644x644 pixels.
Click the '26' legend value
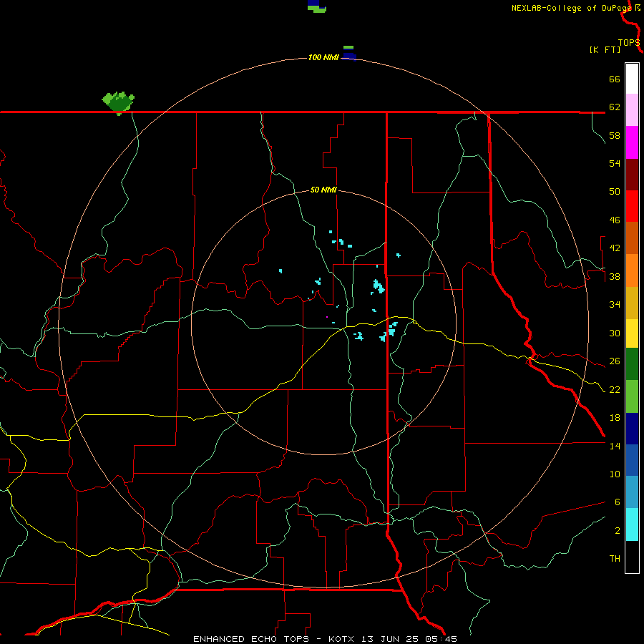(x=615, y=361)
